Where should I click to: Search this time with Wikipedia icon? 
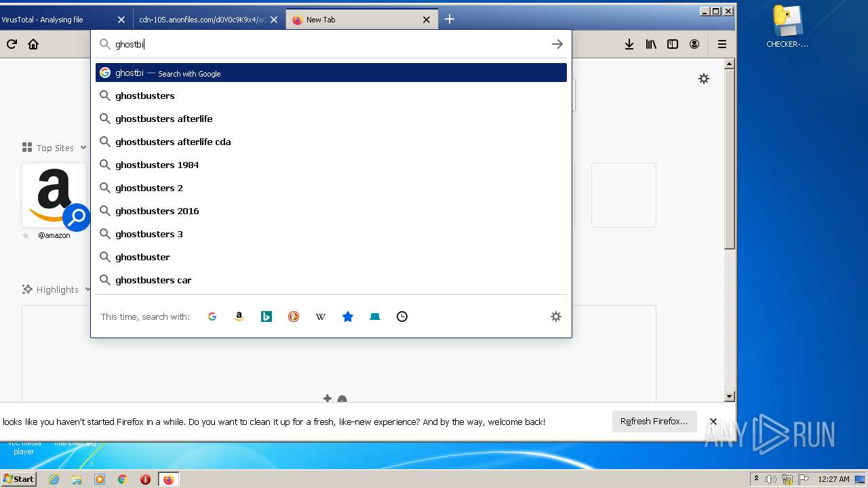point(321,317)
